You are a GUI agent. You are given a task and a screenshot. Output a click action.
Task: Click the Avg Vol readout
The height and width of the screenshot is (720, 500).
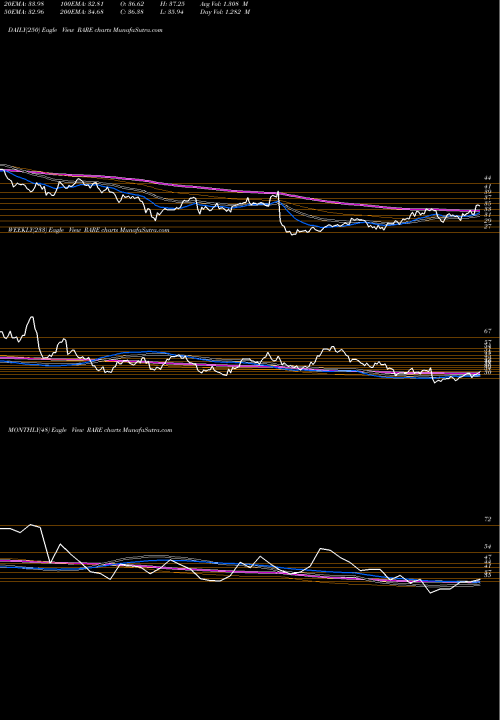pyautogui.click(x=224, y=3)
